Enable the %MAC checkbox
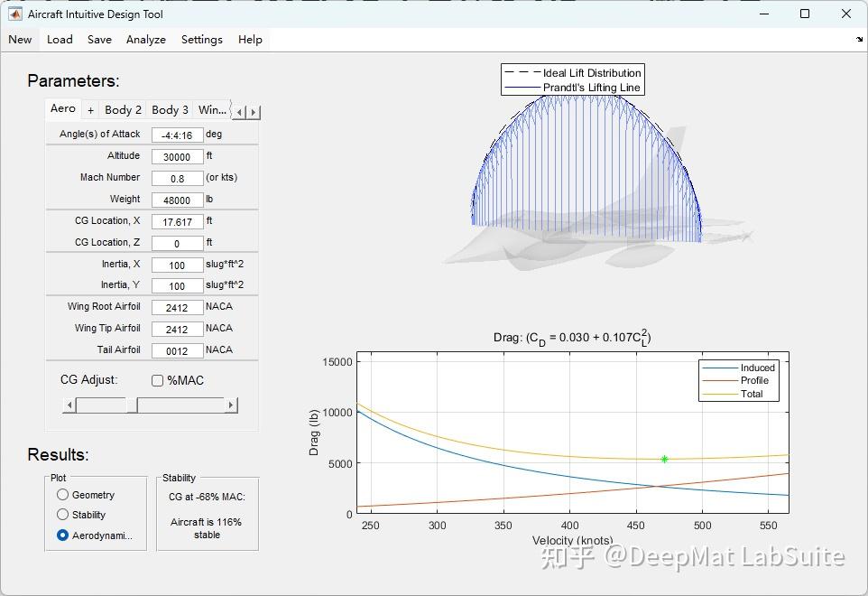The image size is (868, 596). click(x=158, y=380)
